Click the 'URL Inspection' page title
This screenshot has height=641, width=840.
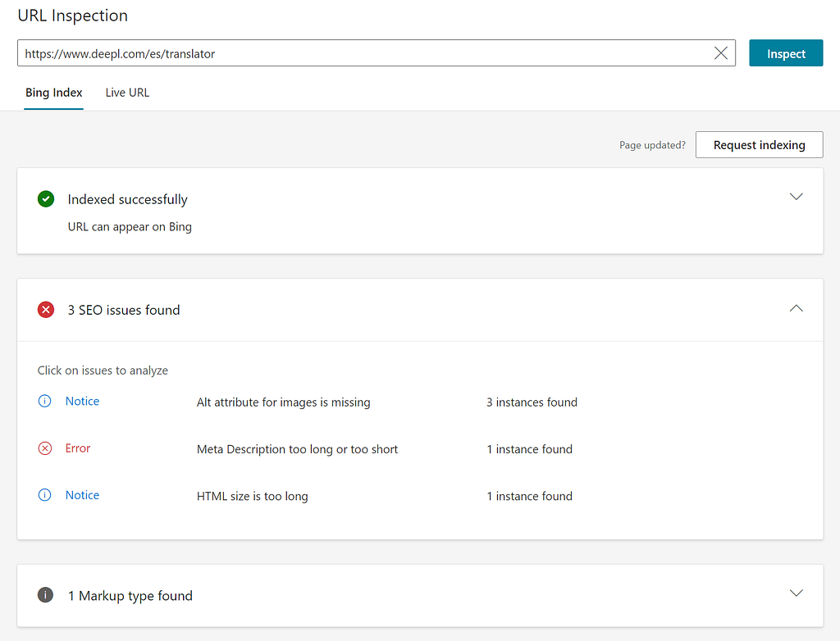pos(73,16)
